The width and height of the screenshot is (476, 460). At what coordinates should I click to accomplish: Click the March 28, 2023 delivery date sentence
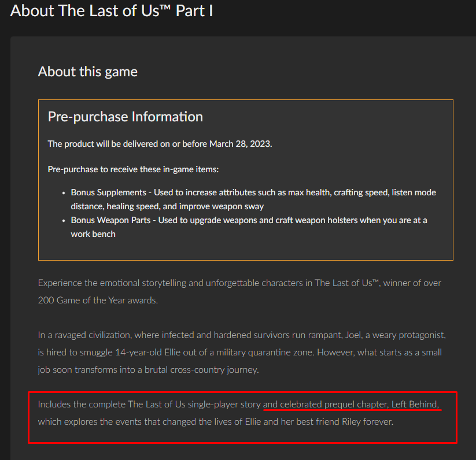pyautogui.click(x=160, y=144)
